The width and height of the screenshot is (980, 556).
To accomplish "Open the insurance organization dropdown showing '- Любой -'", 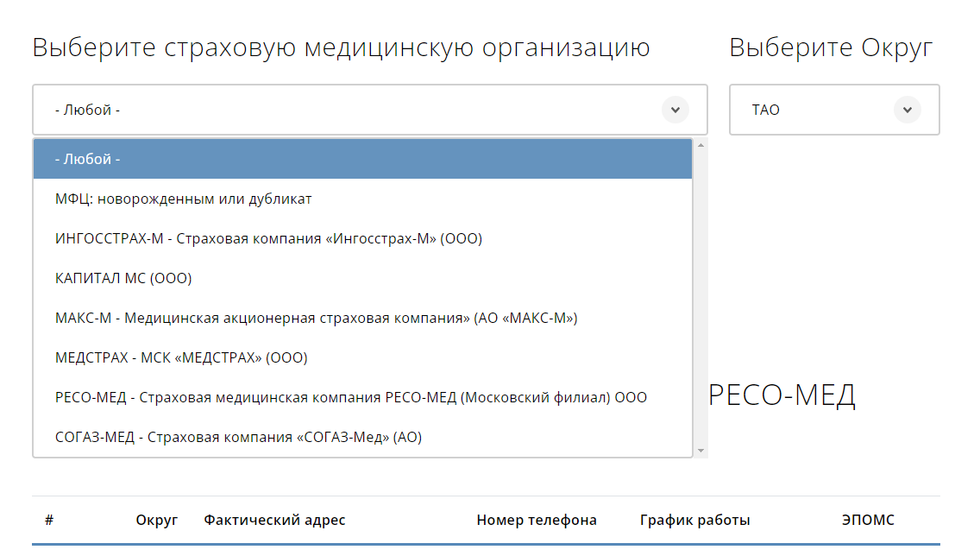I will [x=369, y=110].
